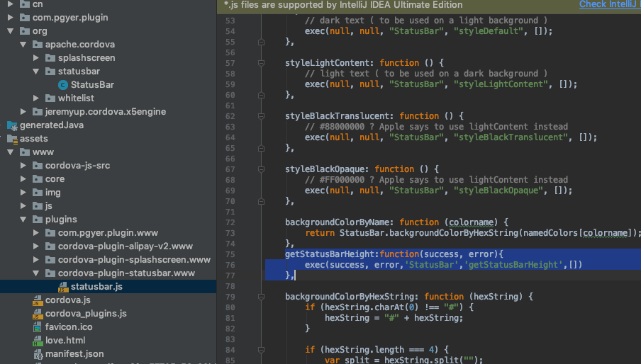Screen dimensions: 641x364
Task: Open the Check IntelliJ IDEA link
Action: pos(609,5)
